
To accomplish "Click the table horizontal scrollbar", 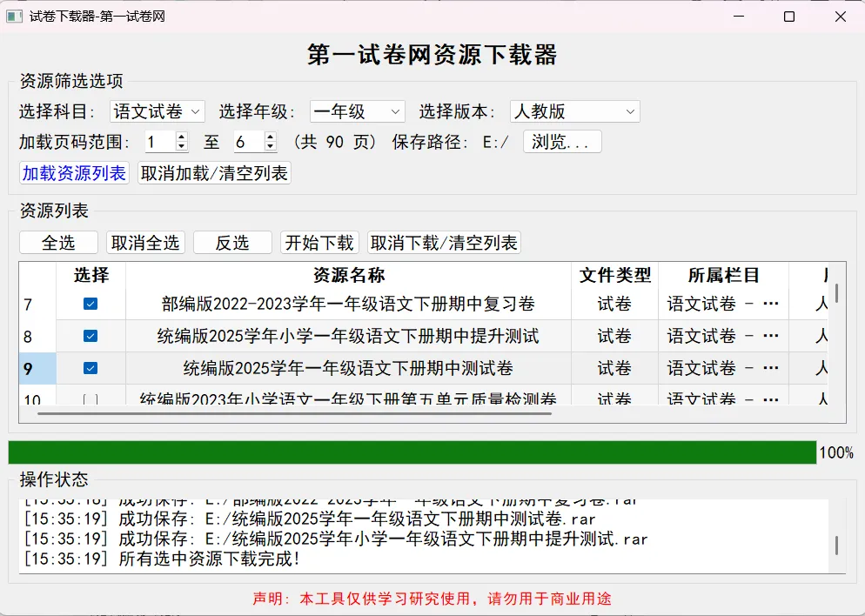I will pyautogui.click(x=295, y=413).
